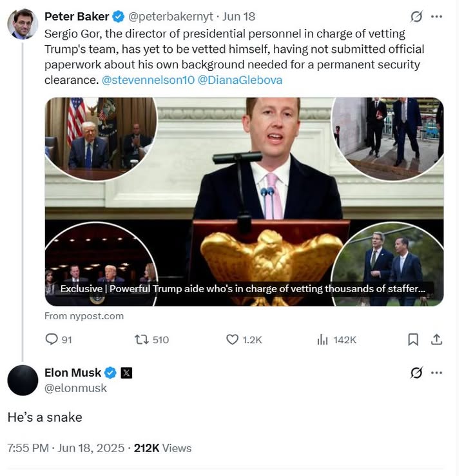
Task: Open the nypost.com article preview image
Action: 244,201
